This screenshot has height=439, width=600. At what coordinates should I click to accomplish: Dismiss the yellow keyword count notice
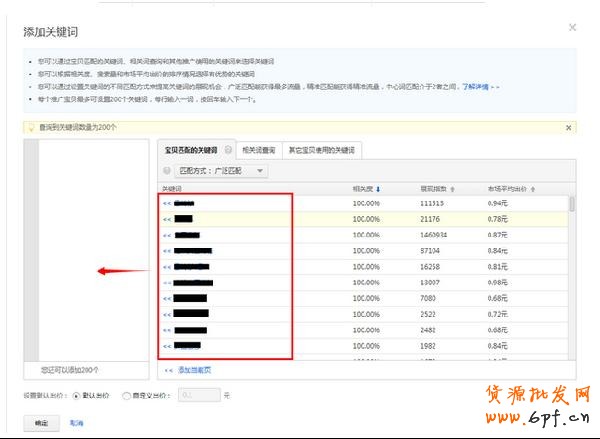(x=569, y=128)
